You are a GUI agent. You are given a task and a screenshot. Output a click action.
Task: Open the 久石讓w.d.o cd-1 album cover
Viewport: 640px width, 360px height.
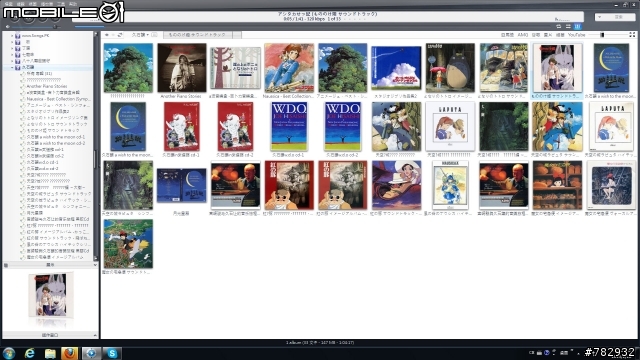[x=289, y=127]
